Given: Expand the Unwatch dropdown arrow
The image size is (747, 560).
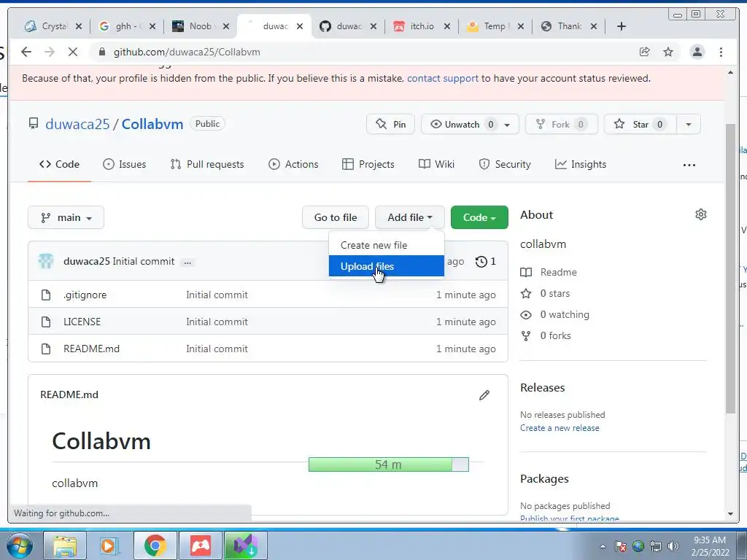Looking at the screenshot, I should pos(508,125).
